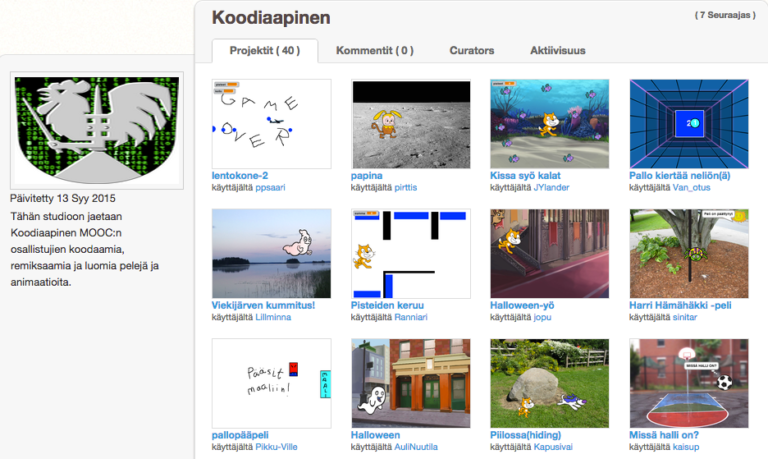Click the Harri Hämähäkki -peli title link
768x459 pixels.
(680, 305)
